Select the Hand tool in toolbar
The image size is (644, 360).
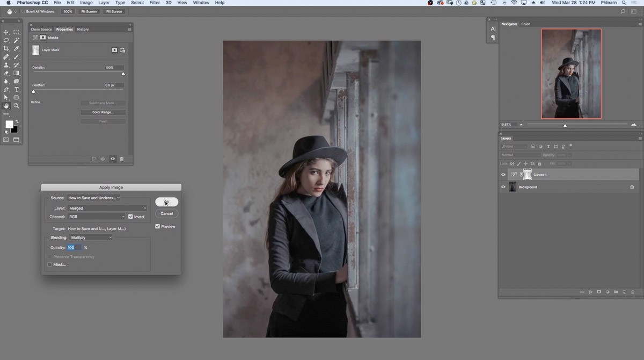click(6, 106)
